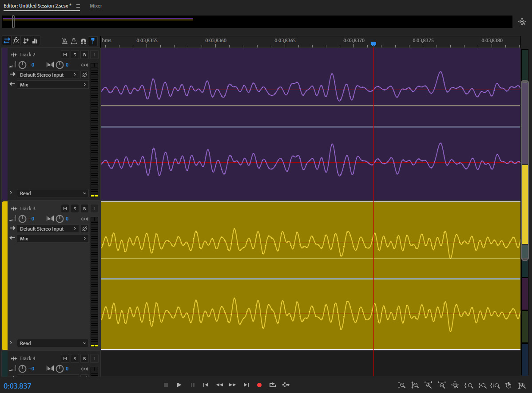Switch to the Mixer tab
Image resolution: width=532 pixels, height=393 pixels.
click(x=95, y=6)
